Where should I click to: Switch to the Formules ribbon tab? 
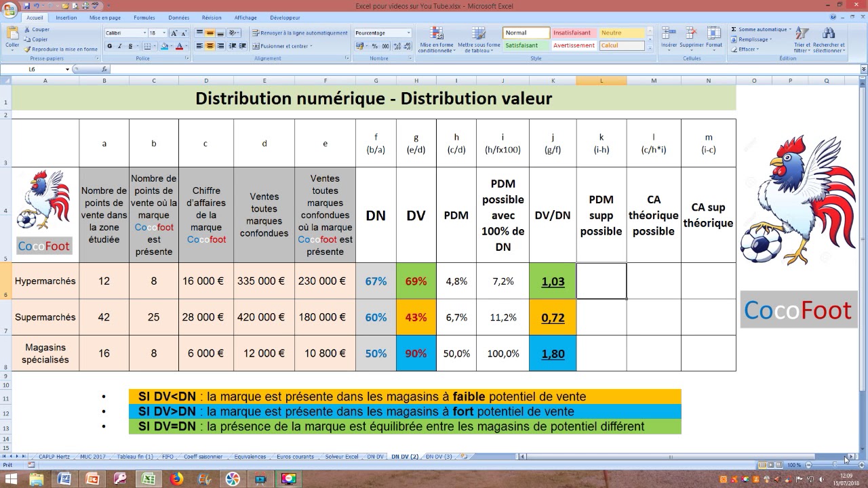(x=144, y=18)
